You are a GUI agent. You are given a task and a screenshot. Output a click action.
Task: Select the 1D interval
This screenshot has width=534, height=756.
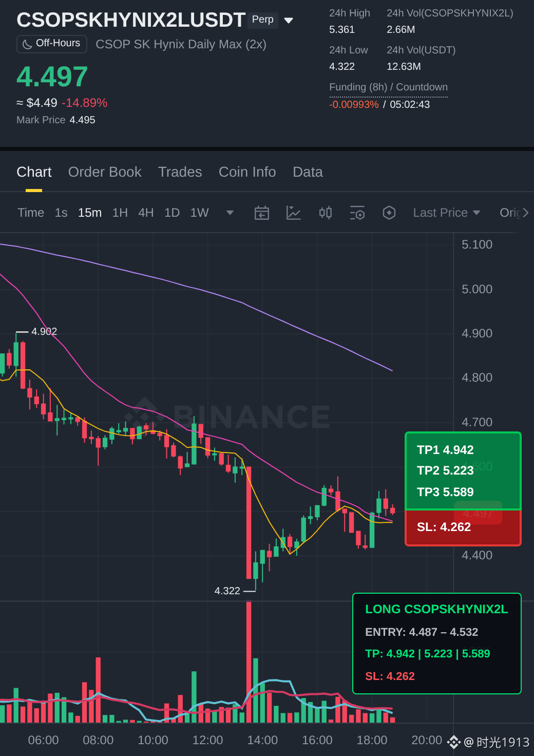[172, 213]
